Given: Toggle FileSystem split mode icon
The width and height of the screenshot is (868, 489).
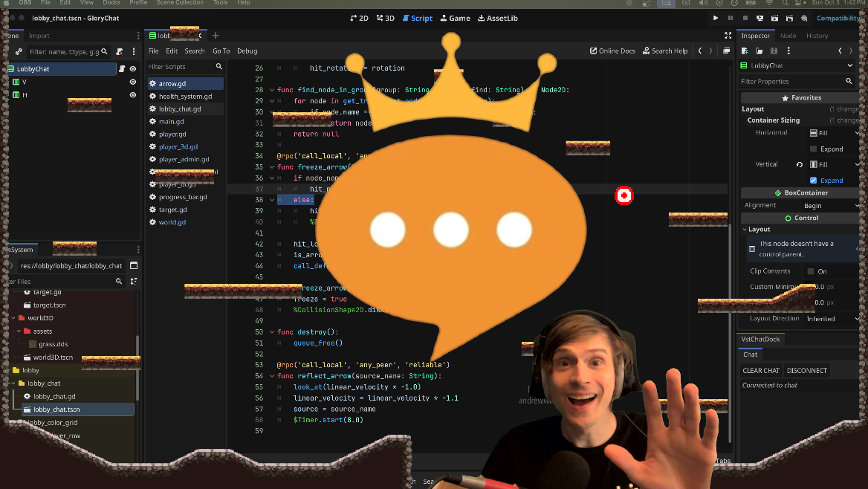Looking at the screenshot, I should click(x=134, y=266).
